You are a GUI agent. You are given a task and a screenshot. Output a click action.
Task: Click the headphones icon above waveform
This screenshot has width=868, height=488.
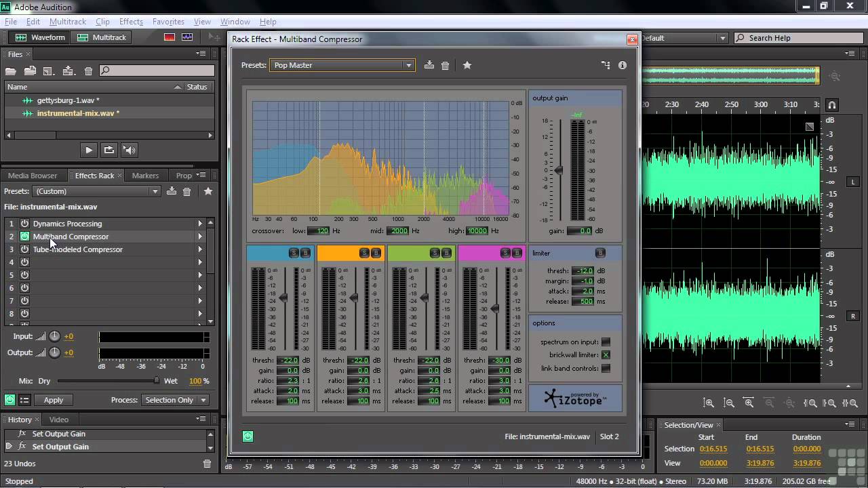[x=832, y=105]
